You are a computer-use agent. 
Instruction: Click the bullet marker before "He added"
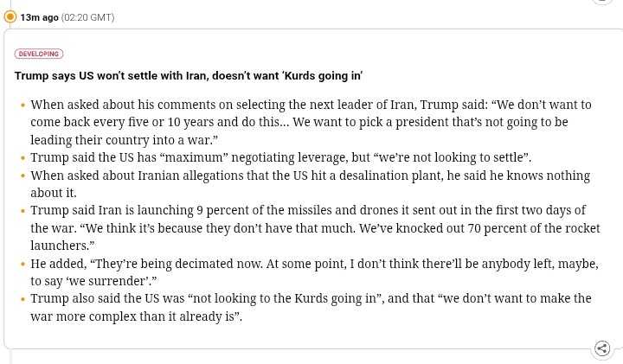(x=22, y=264)
